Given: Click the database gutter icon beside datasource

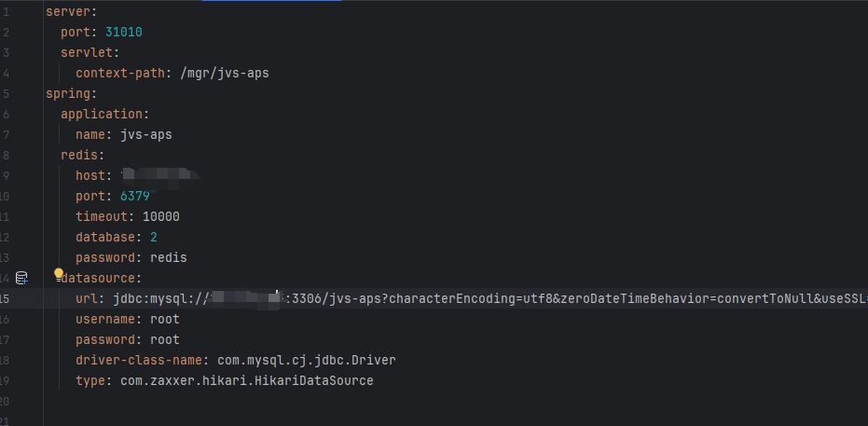Looking at the screenshot, I should [22, 278].
